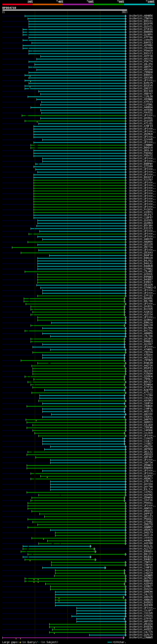157x644 pixels.
Task: Select the UniRef100_B2M1Y5 label
Action: (x=141, y=83)
